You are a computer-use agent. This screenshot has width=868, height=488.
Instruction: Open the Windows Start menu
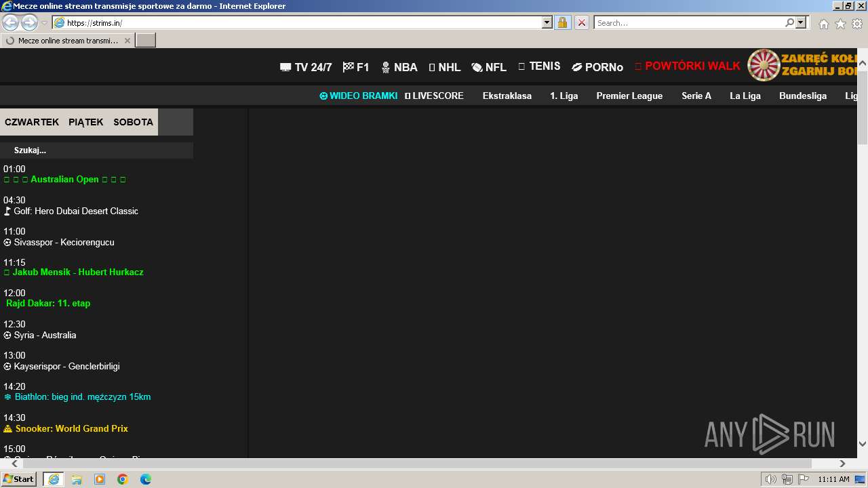tap(18, 479)
